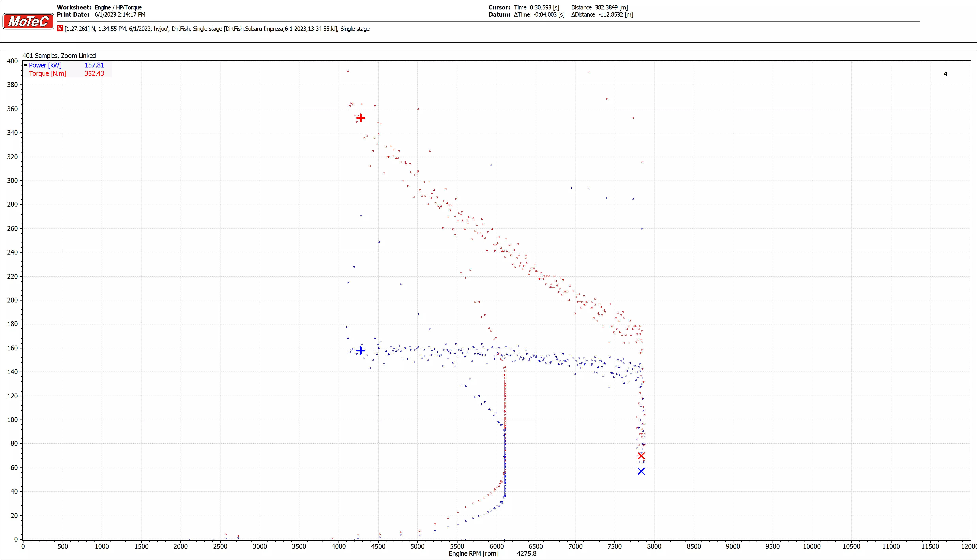Screen dimensions: 977x560
Task: Click the '401 Samples, Zoom Linked' text
Action: (x=59, y=56)
